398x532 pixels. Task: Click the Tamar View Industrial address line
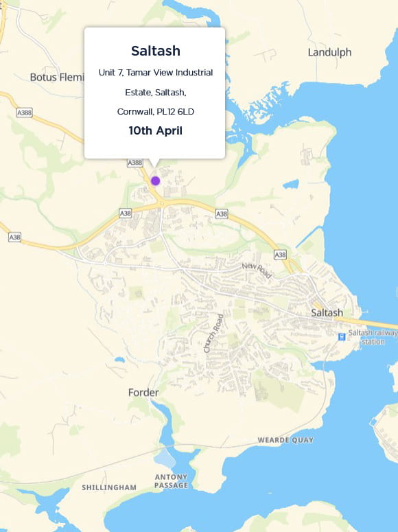[156, 73]
